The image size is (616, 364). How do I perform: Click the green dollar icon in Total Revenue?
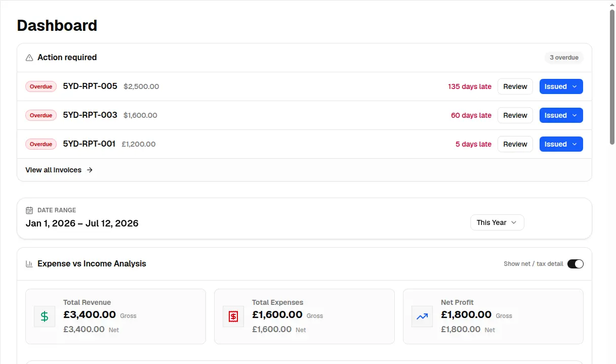[45, 316]
